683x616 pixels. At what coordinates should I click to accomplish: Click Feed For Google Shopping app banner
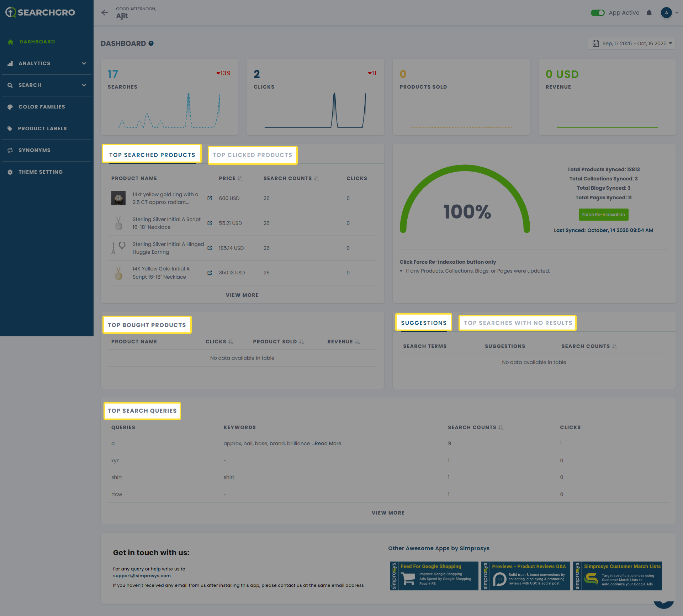tap(434, 576)
